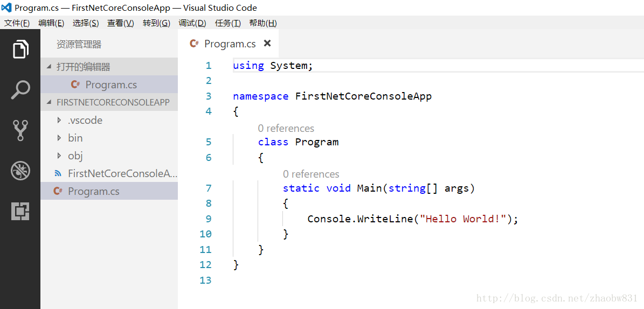The height and width of the screenshot is (309, 644).
Task: Open the 选择(S) menu
Action: pos(86,23)
